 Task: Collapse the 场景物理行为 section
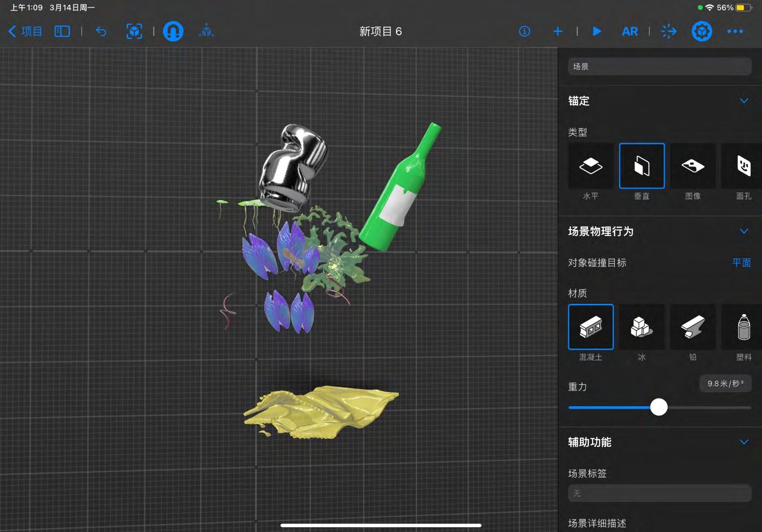[744, 231]
